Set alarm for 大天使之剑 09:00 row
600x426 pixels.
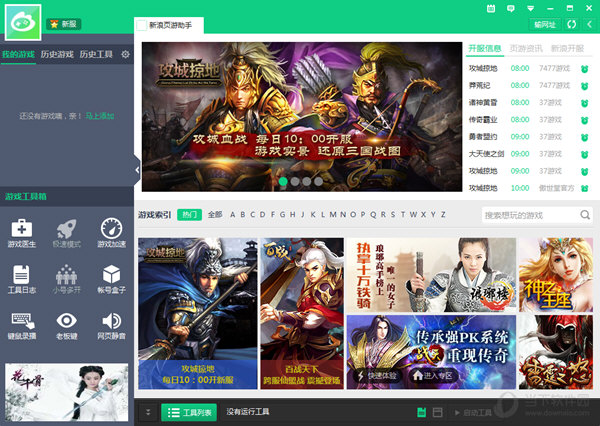click(x=584, y=155)
